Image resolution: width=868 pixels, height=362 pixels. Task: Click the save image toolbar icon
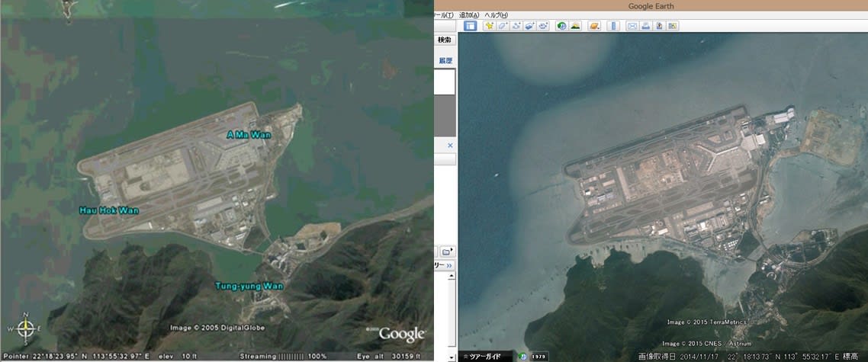(x=659, y=25)
